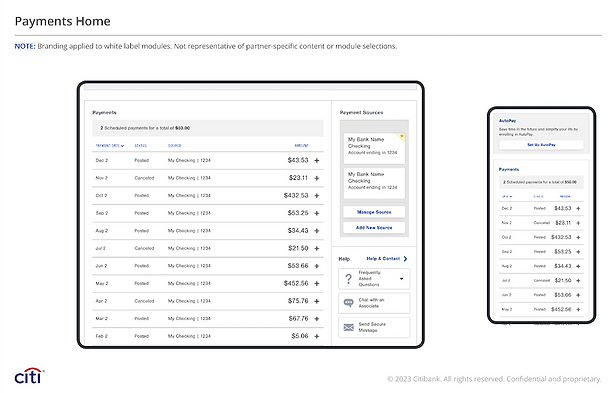Click the envelope secure message icon
Viewport: 616px width, 393px height.
(348, 327)
